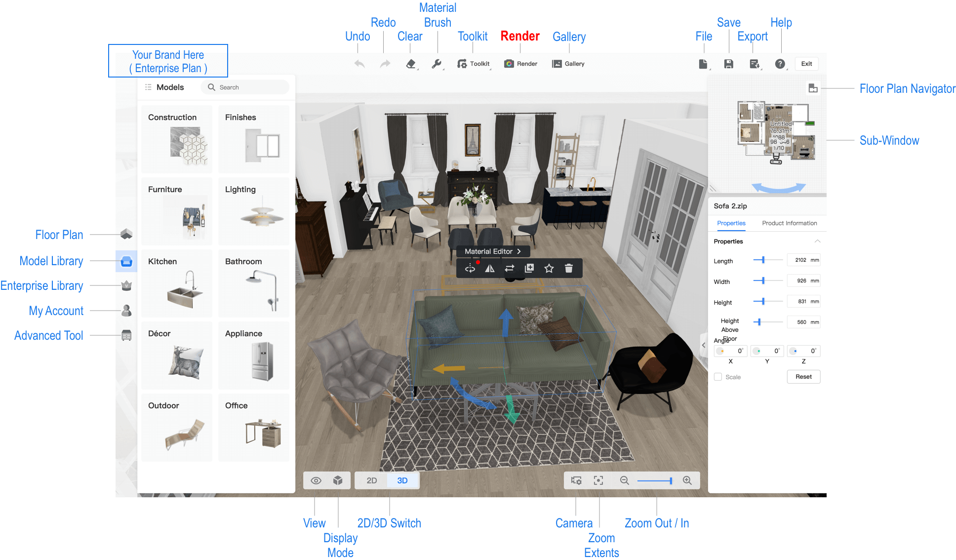Switch to the Product Information tab
956x560 pixels.
[x=789, y=223]
